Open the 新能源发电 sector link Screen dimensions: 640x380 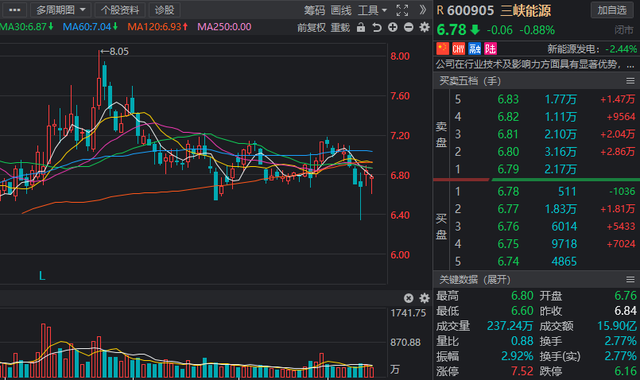573,49
